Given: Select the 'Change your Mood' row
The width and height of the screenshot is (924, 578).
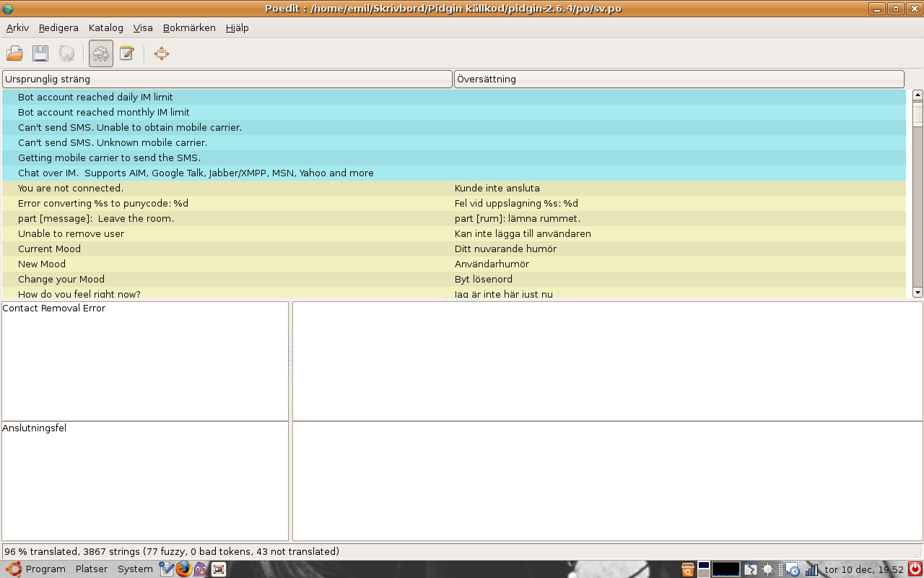Looking at the screenshot, I should tap(454, 279).
